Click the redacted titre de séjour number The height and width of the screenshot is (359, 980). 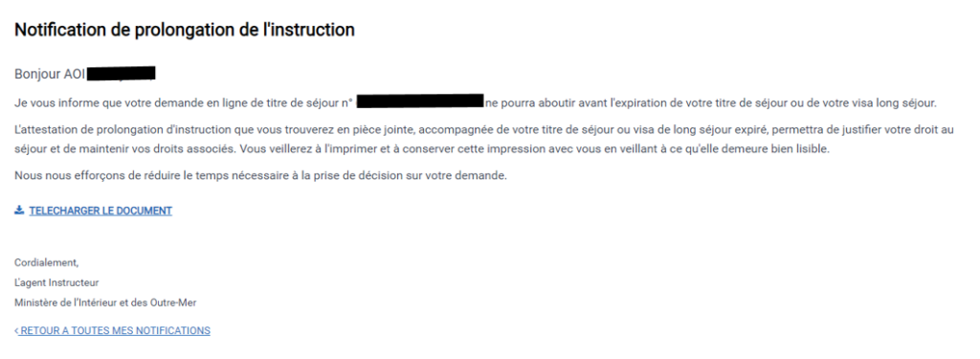[420, 101]
